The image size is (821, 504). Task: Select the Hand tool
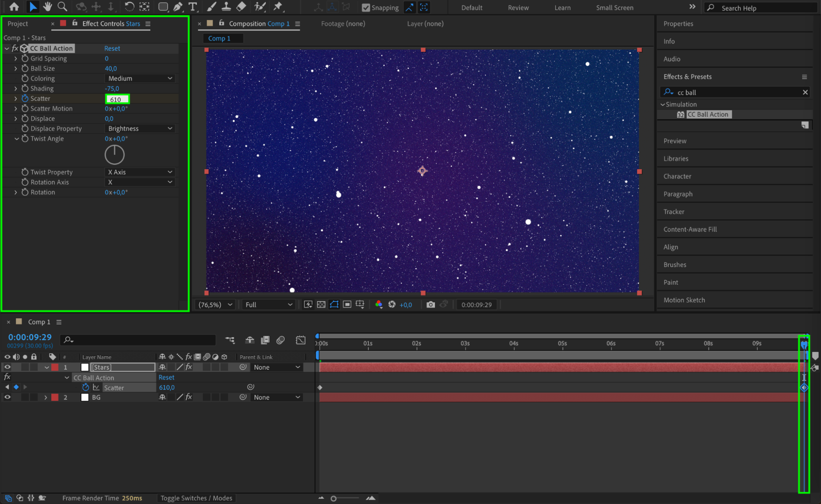click(47, 7)
